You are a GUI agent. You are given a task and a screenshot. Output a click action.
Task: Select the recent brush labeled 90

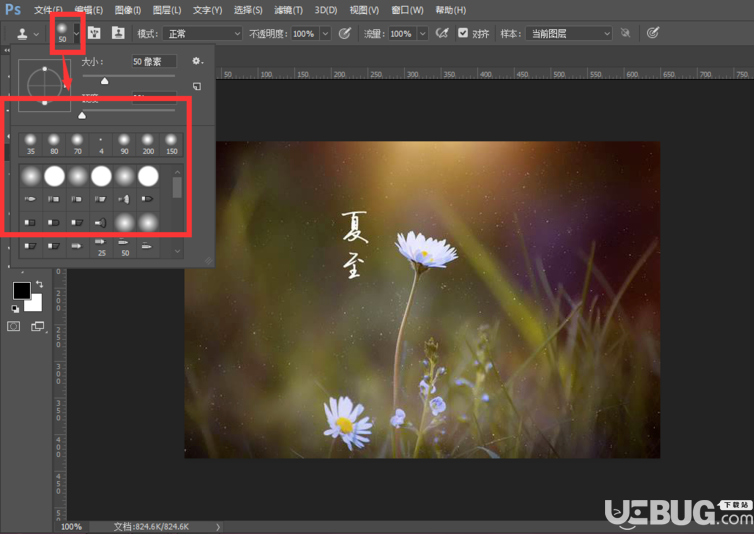(125, 144)
